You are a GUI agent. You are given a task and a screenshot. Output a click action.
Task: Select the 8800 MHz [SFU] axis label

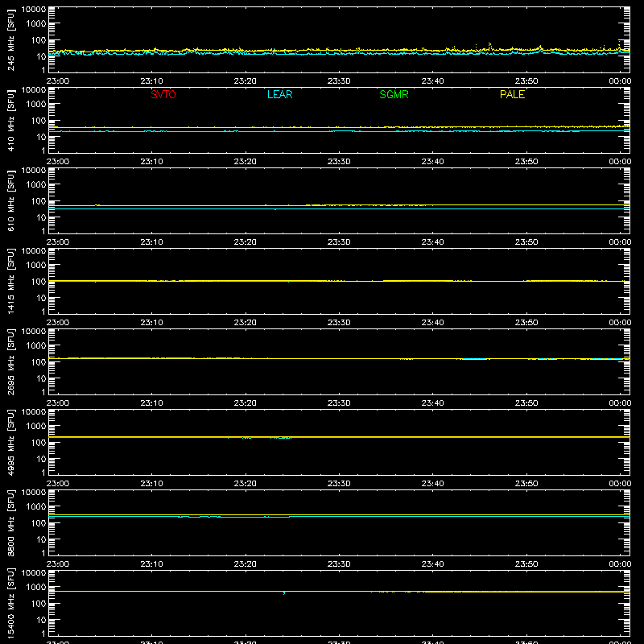tap(10, 522)
